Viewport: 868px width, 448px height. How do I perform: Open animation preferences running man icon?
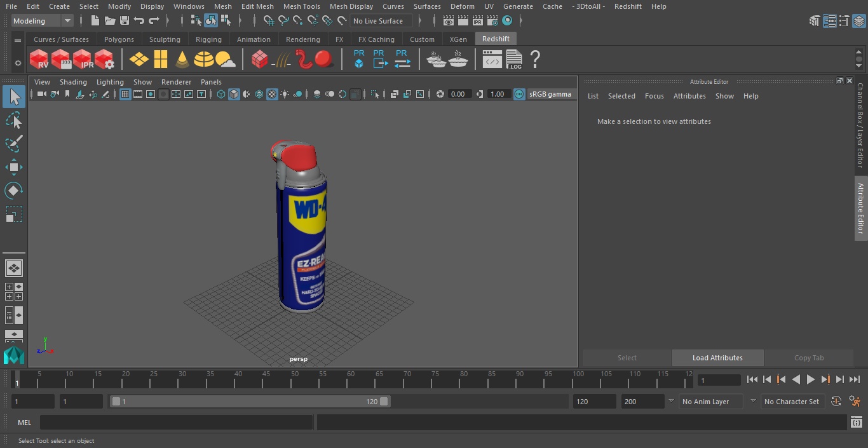coord(855,402)
